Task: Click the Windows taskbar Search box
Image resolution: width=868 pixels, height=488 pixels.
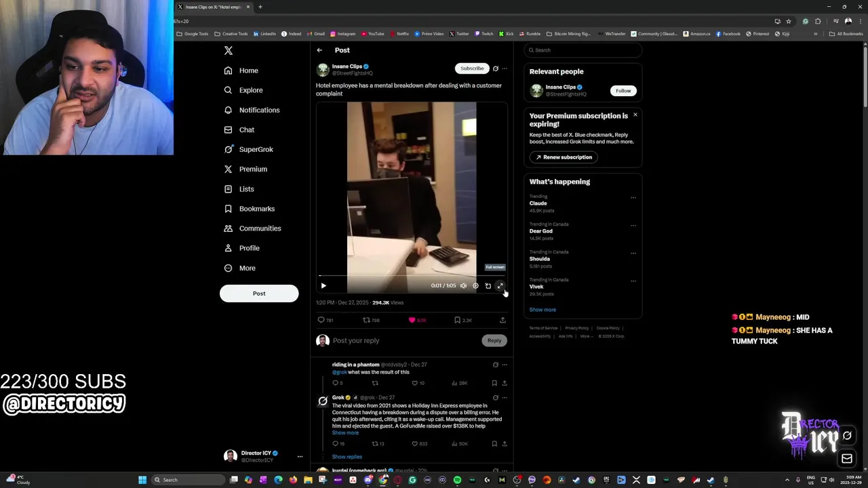Action: (x=188, y=480)
